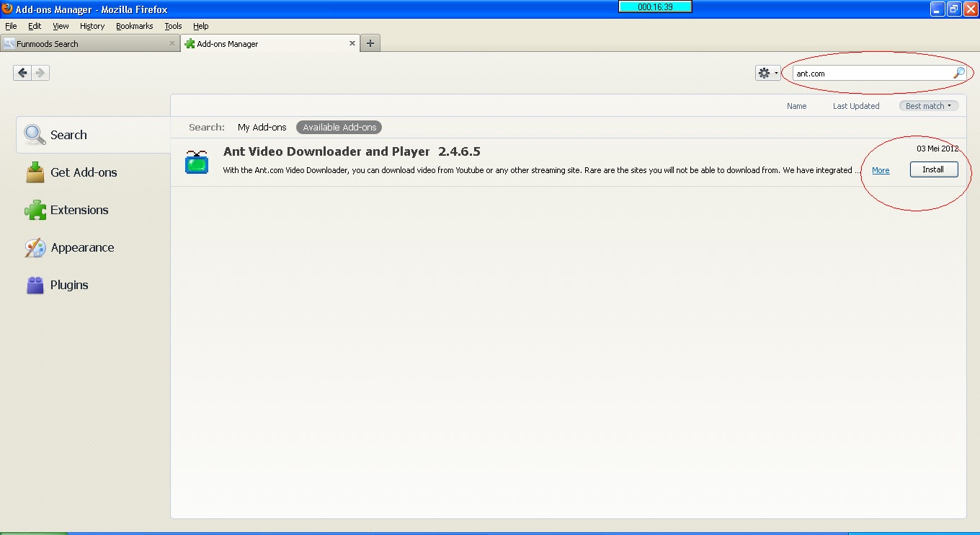The image size is (980, 535).
Task: Click the forward navigation arrow
Action: 40,73
